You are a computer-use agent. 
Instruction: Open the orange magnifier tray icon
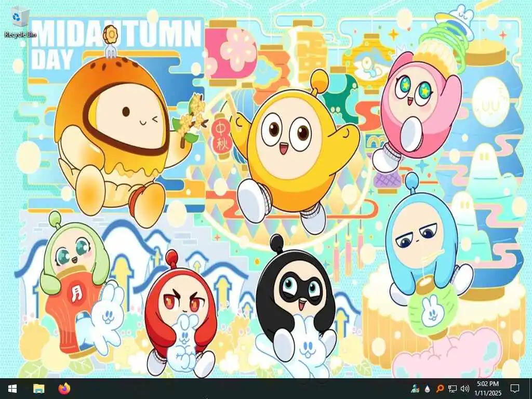coord(440,389)
